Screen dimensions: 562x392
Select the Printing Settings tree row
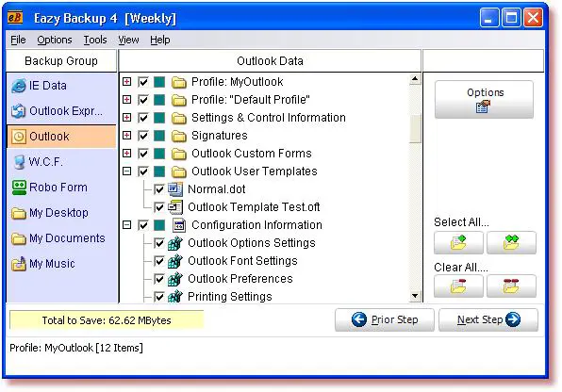click(x=230, y=297)
